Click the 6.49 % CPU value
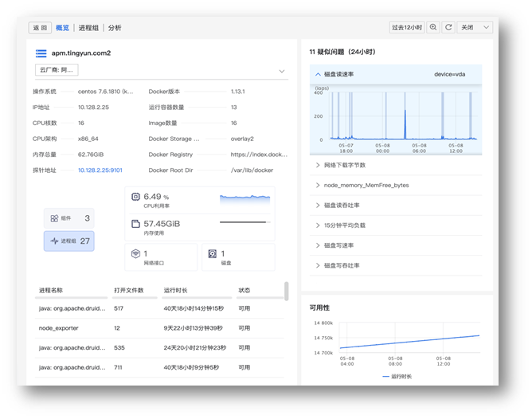Image resolution: width=532 pixels, height=419 pixels. pos(156,197)
